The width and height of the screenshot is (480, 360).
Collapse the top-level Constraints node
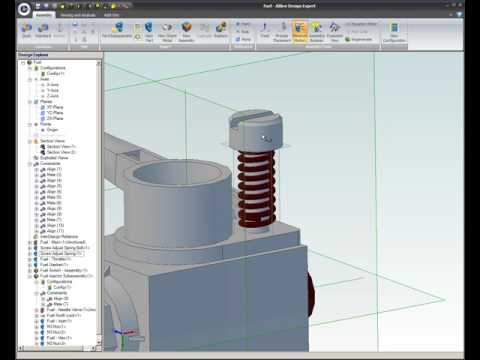pos(30,164)
